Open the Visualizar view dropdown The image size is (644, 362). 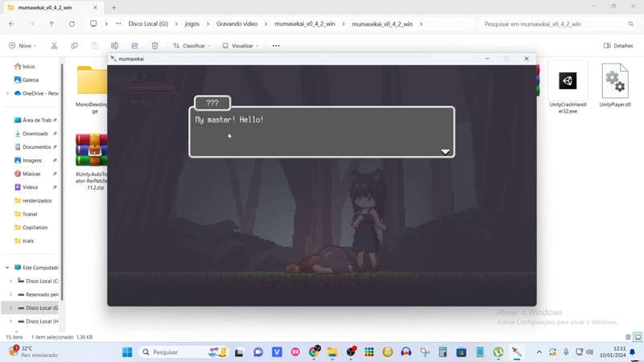pos(240,46)
